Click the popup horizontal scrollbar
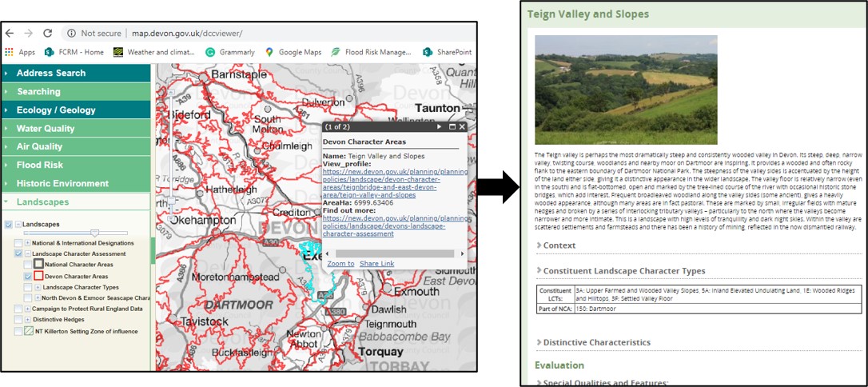 point(393,253)
